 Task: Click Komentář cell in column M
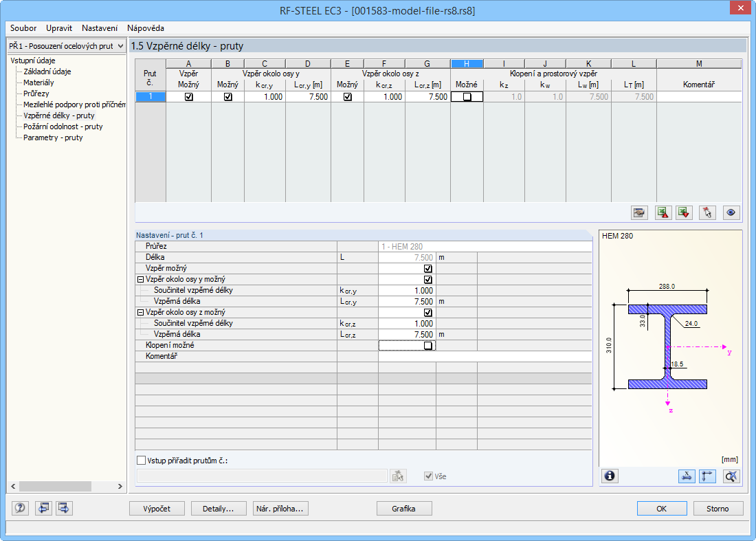click(x=699, y=97)
